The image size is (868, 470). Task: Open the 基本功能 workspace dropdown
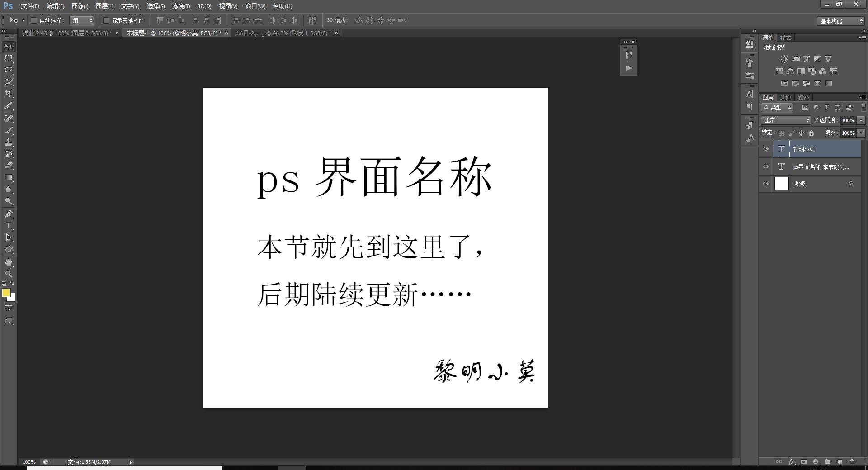(x=840, y=20)
